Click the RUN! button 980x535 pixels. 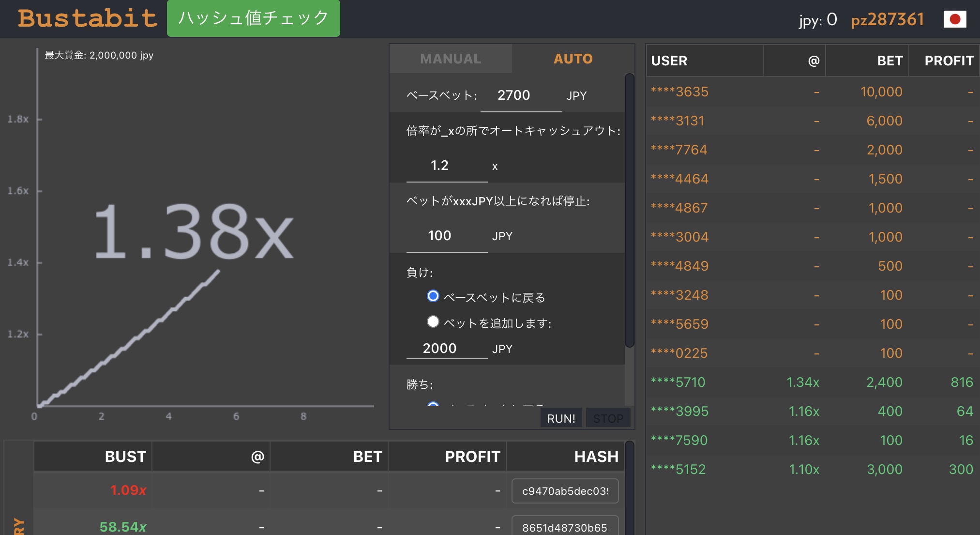coord(561,418)
